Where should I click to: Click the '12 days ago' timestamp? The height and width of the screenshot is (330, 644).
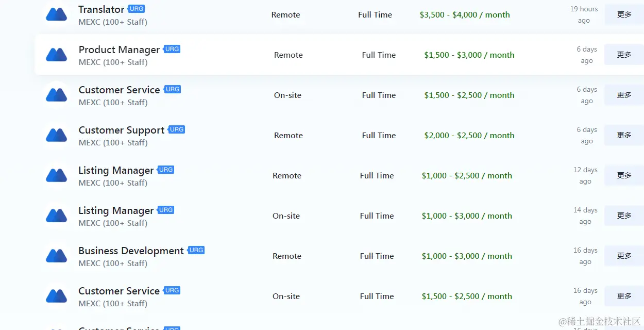585,176
